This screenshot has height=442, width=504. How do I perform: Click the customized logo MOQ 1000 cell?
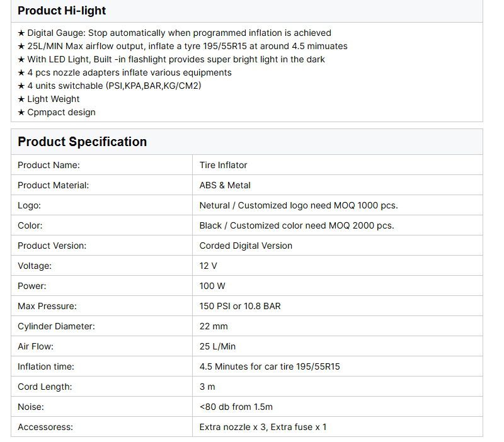[298, 205]
